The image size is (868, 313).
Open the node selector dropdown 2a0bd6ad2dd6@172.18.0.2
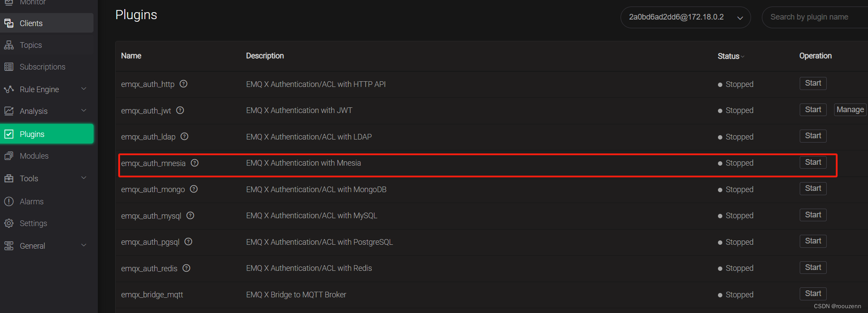pos(685,17)
